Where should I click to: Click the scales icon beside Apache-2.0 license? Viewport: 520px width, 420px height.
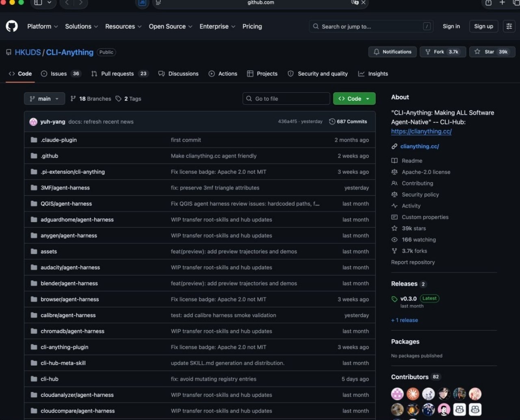coord(394,172)
